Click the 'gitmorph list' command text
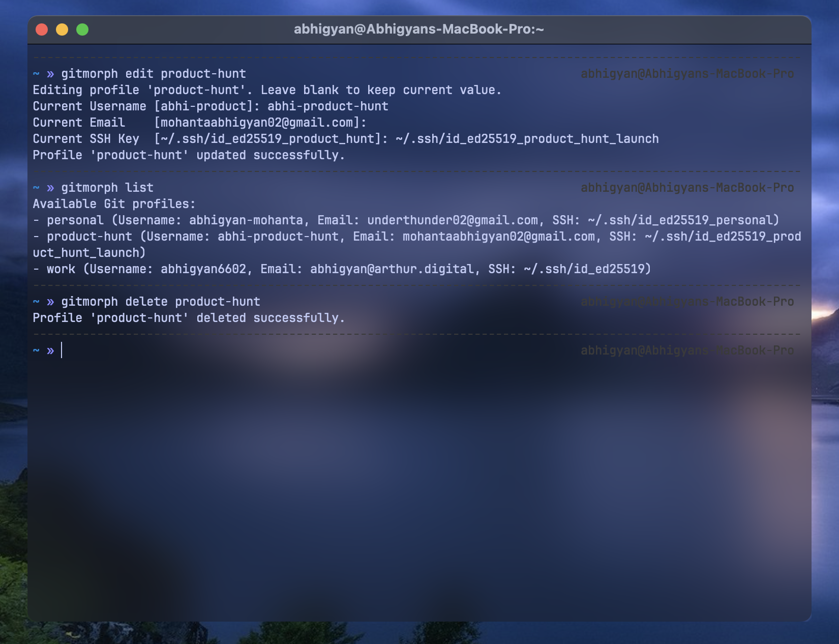This screenshot has width=839, height=644. tap(107, 188)
